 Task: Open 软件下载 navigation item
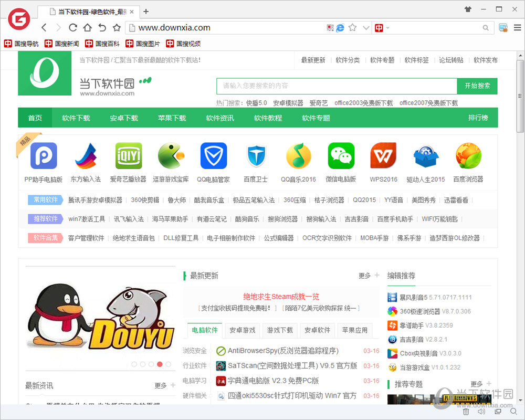click(76, 118)
